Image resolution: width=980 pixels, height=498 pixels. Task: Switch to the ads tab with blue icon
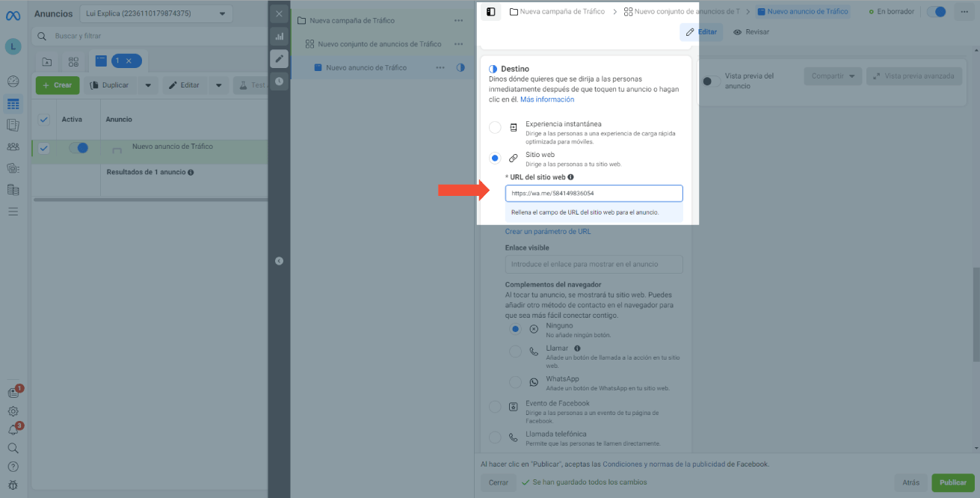[x=101, y=61]
